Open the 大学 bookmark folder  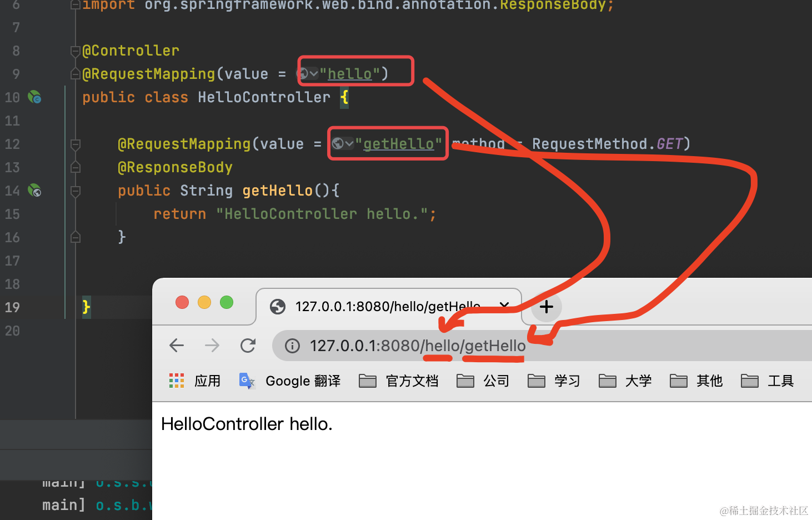pyautogui.click(x=625, y=381)
